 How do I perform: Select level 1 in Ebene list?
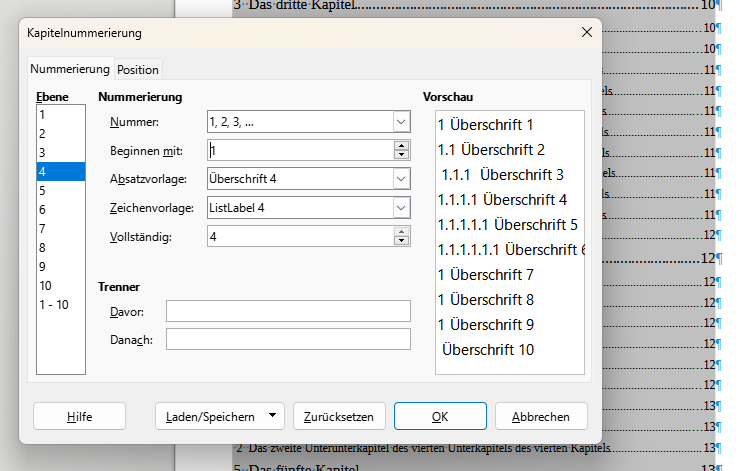click(61, 115)
